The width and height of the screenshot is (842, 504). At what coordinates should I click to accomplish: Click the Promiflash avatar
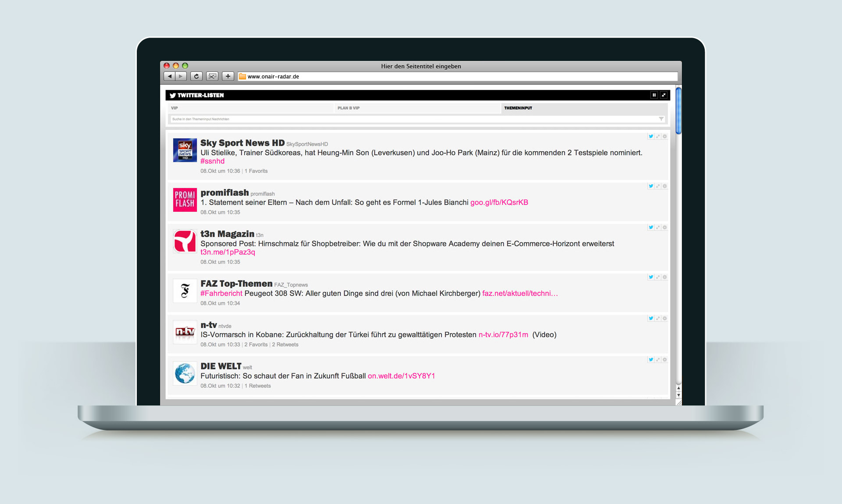185,200
